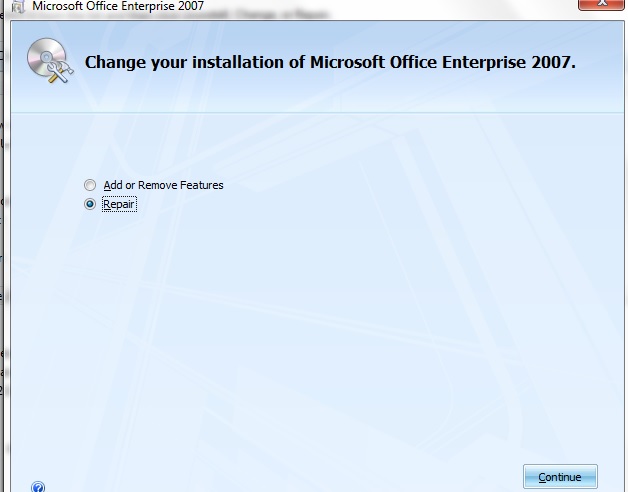Open help with the blue question mark
Image resolution: width=628 pixels, height=492 pixels.
[38, 487]
